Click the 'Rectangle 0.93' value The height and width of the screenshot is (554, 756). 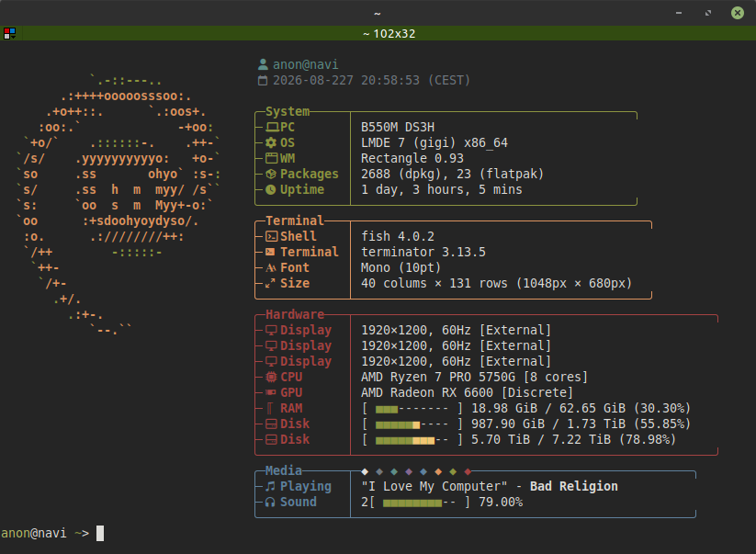pos(412,159)
